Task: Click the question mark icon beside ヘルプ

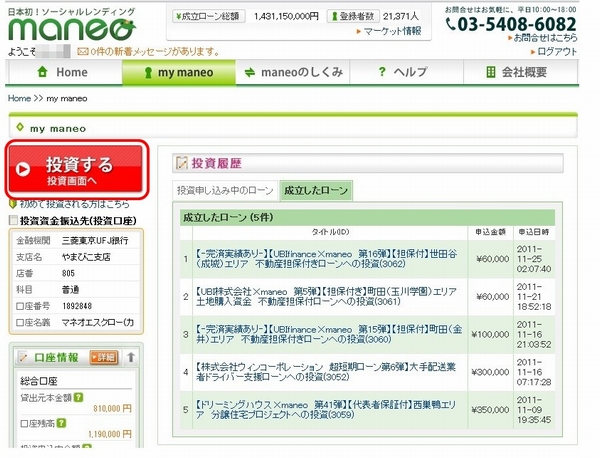Action: click(382, 72)
